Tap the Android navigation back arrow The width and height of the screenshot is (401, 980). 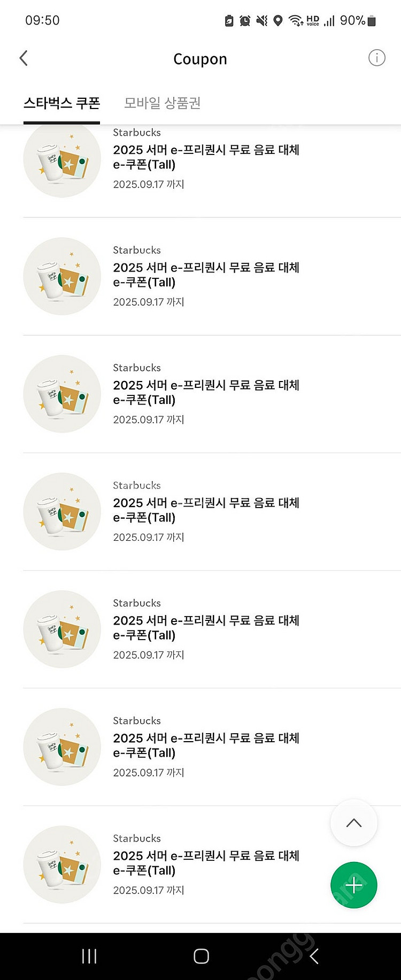click(314, 956)
